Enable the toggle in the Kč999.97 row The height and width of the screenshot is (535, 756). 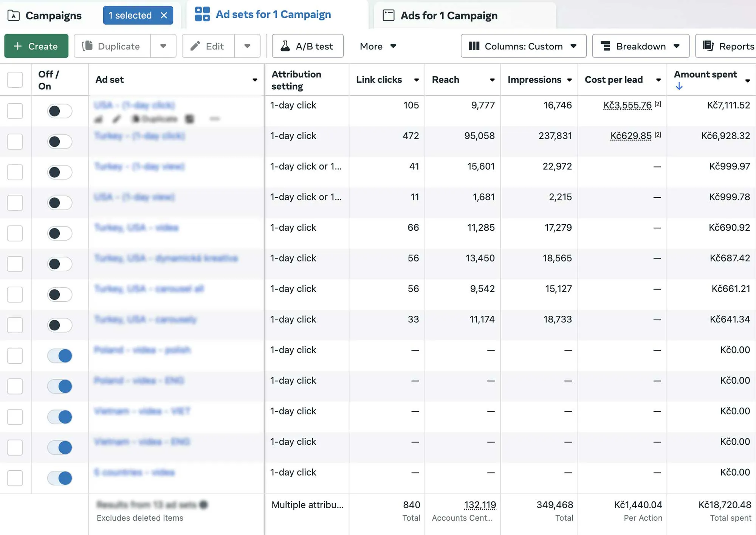tap(60, 172)
